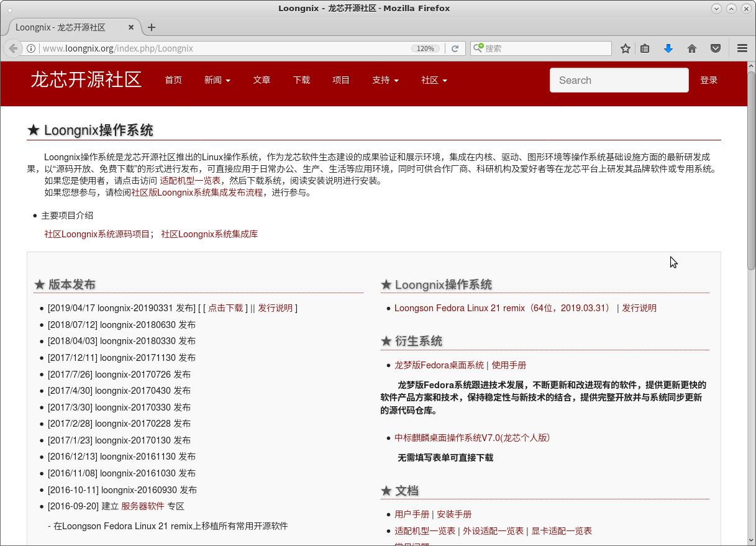Click the site Search input field
Screen dimensions: 756x546
[x=619, y=80]
